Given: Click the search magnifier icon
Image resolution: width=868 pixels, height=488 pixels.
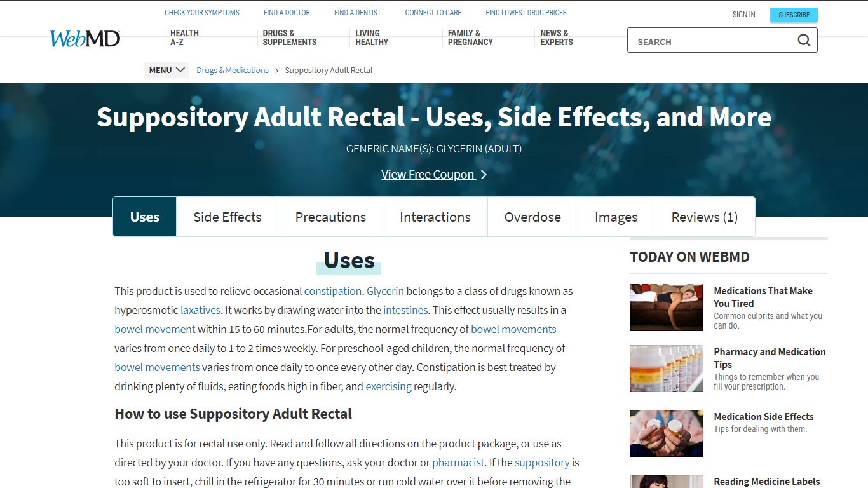Looking at the screenshot, I should pyautogui.click(x=804, y=41).
